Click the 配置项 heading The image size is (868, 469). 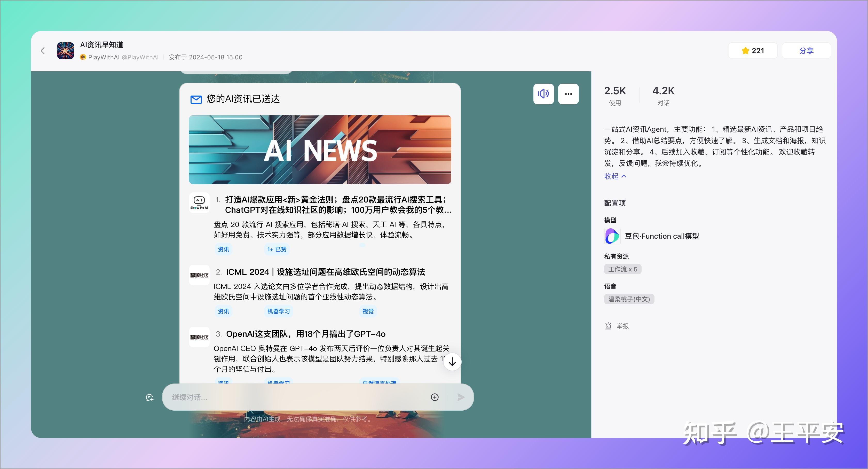click(615, 203)
